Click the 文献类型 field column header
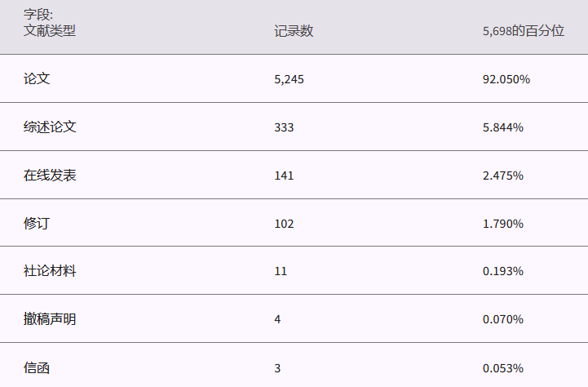 coord(50,31)
